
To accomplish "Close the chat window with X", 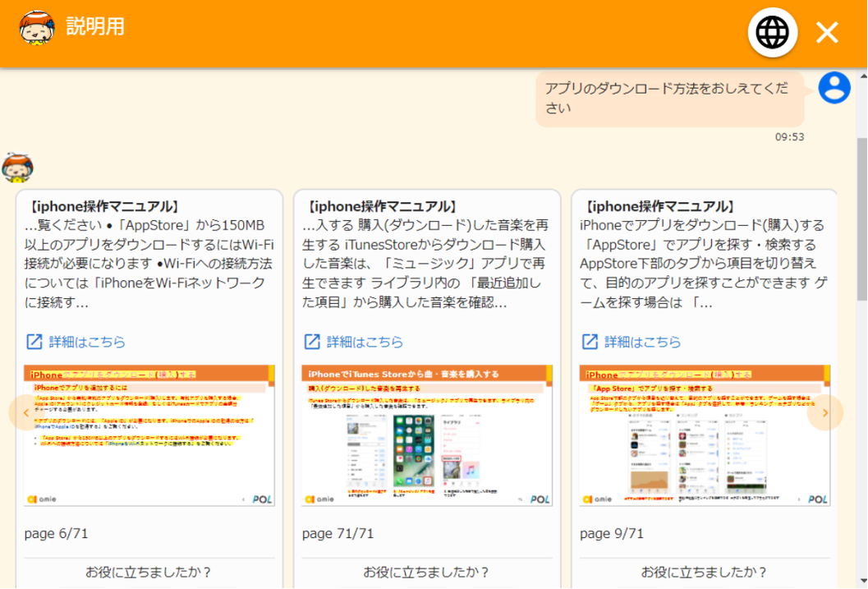I will click(827, 33).
